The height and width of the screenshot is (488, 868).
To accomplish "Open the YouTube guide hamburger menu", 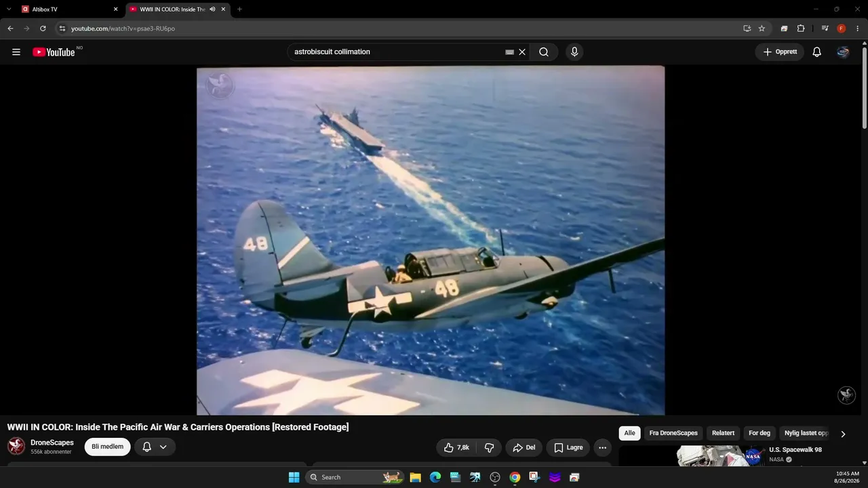I will tap(16, 52).
